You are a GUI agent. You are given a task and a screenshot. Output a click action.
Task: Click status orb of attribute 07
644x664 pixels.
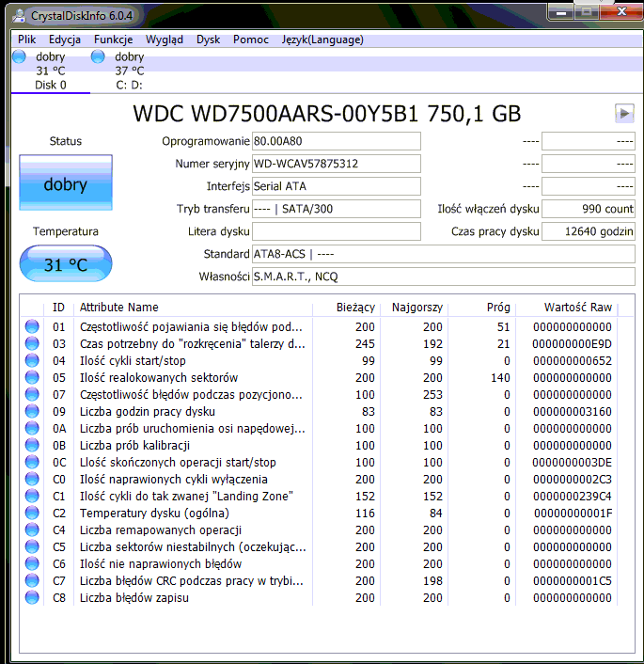point(32,394)
